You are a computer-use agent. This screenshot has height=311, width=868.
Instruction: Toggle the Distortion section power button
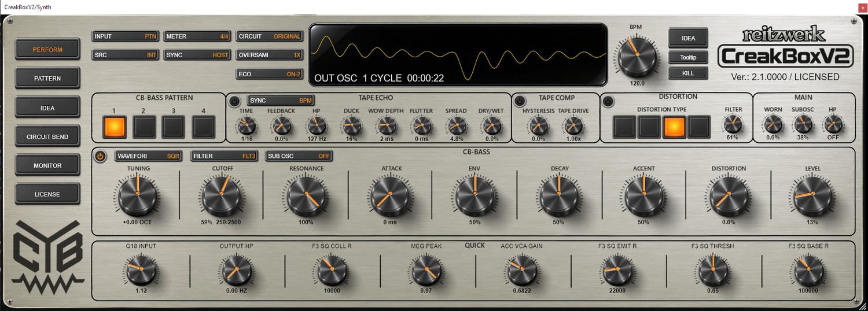coord(608,102)
